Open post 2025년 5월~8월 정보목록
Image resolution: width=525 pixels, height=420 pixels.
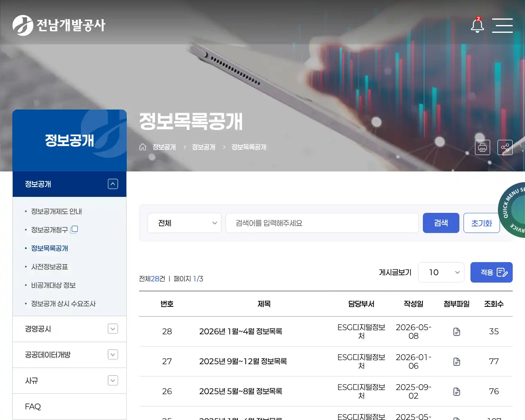[241, 391]
